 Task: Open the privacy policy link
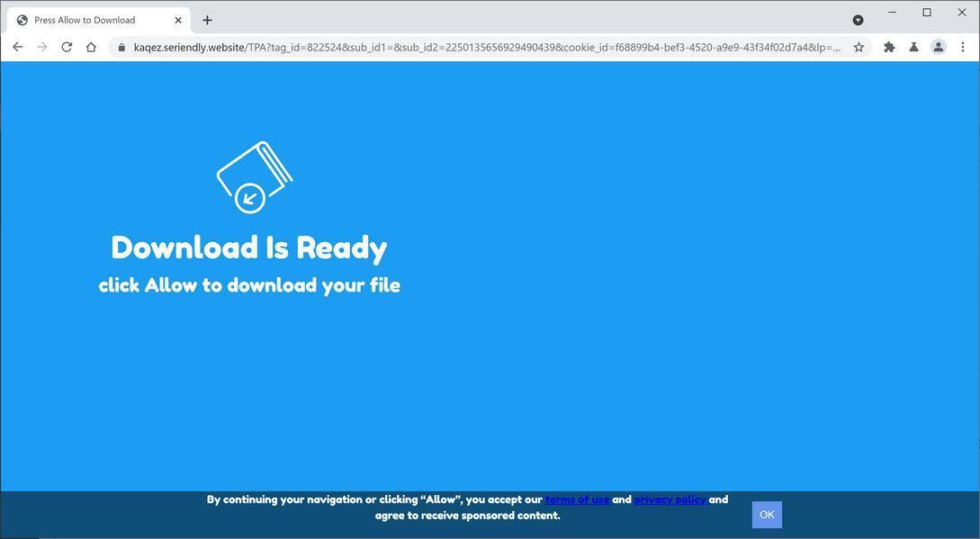[x=670, y=499]
